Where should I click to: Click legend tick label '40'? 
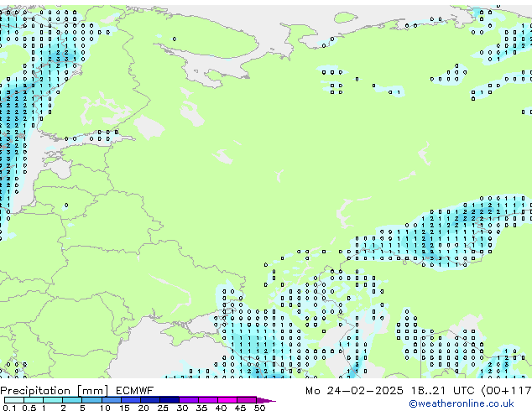tap(221, 408)
